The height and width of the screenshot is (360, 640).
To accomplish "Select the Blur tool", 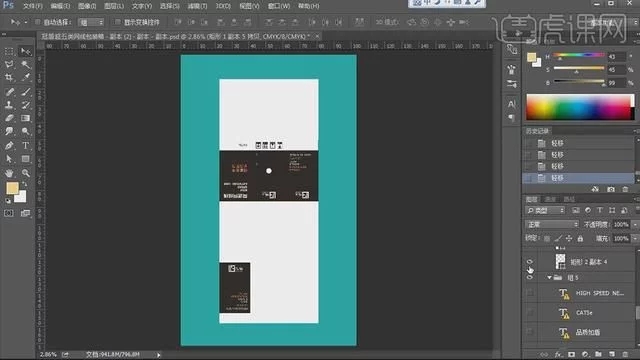I will coord(9,131).
